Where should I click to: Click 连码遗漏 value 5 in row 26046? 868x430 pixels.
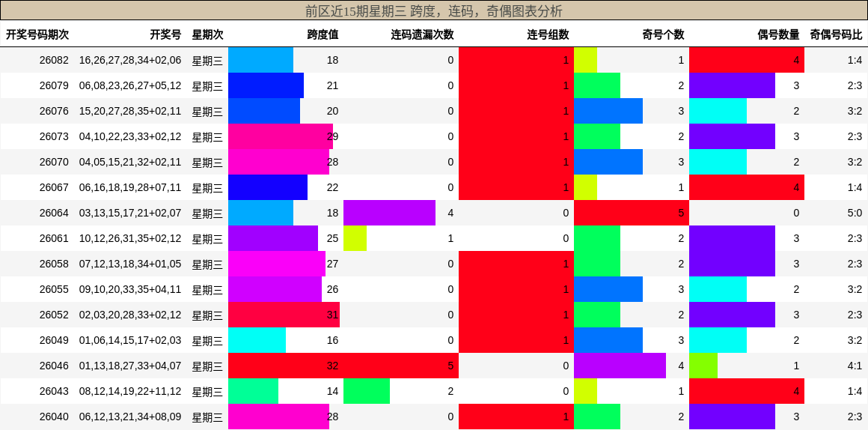tap(450, 366)
